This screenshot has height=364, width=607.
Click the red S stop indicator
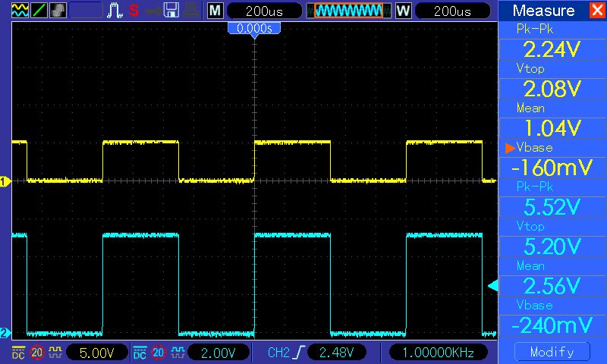(134, 11)
